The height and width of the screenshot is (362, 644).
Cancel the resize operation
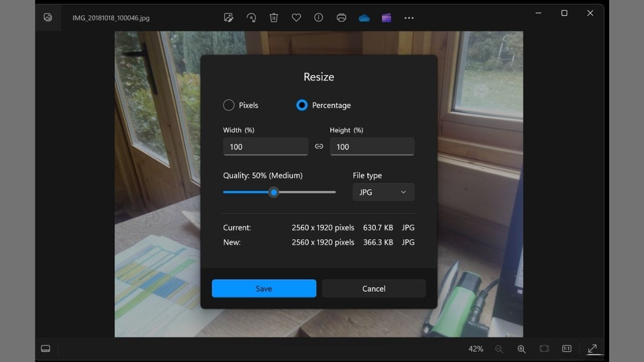tap(374, 289)
